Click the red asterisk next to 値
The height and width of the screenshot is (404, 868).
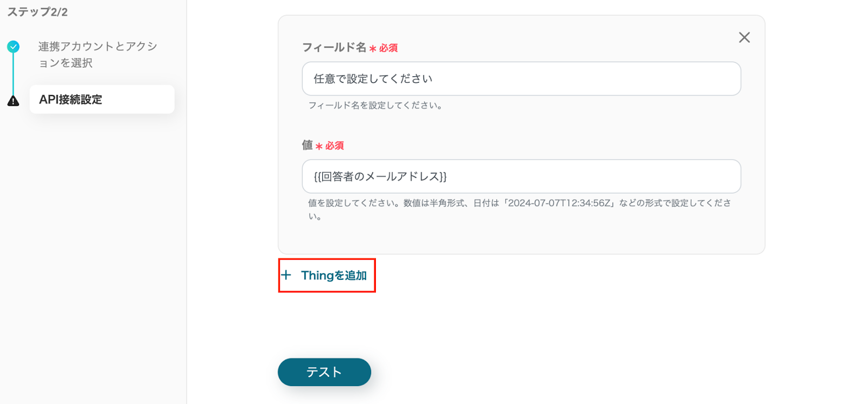[x=319, y=146]
